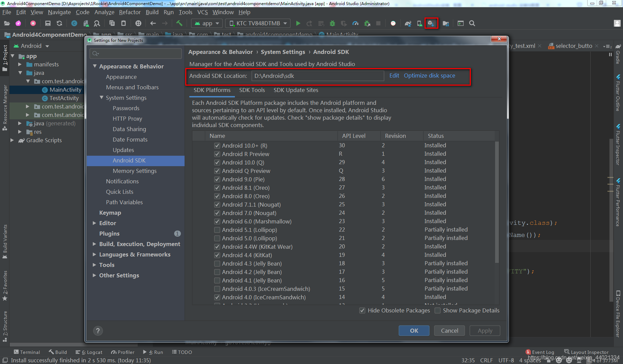Viewport: 623px width, 364px height.
Task: Expand the Tools settings section
Action: click(x=94, y=265)
